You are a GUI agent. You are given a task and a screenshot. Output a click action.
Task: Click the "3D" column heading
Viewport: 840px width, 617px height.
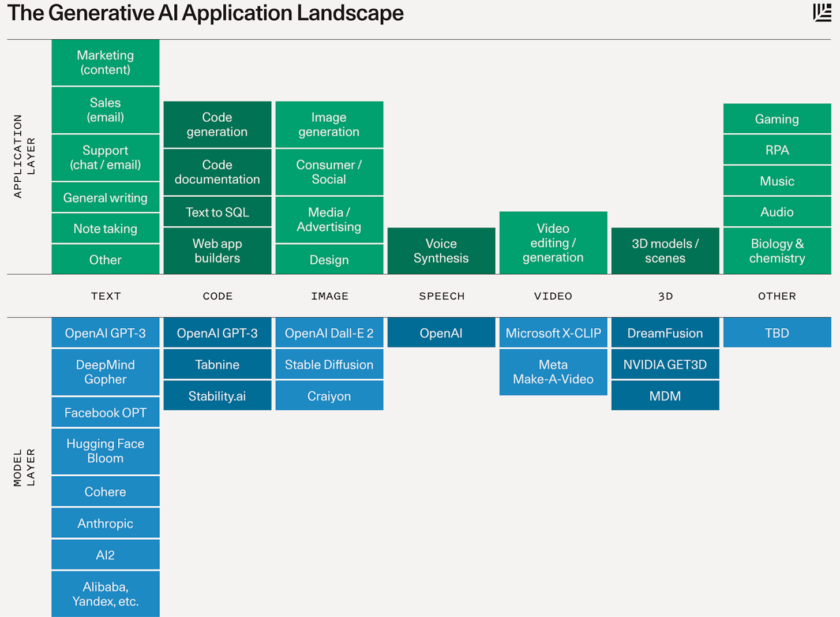click(665, 296)
